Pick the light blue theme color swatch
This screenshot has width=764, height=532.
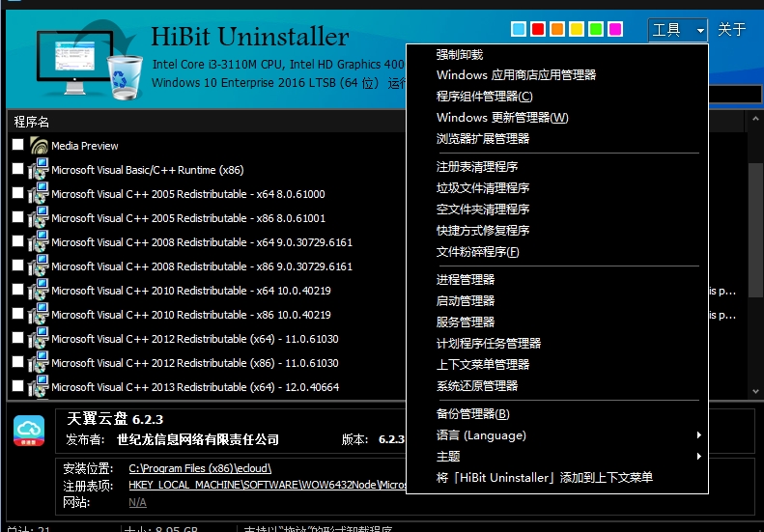click(x=519, y=29)
